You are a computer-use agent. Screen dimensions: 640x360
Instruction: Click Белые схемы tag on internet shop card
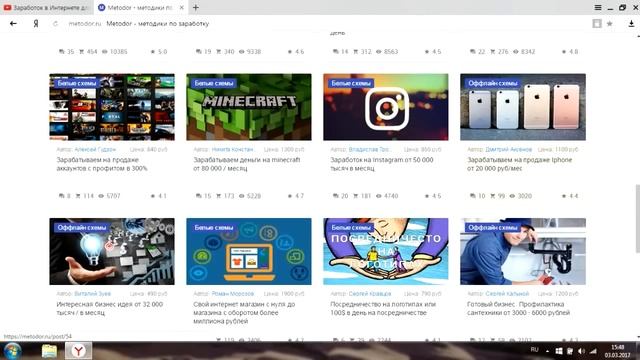click(213, 227)
